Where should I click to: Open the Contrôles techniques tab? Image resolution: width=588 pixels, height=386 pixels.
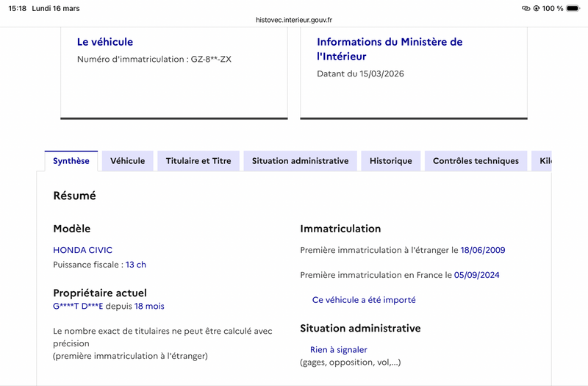[x=476, y=161]
